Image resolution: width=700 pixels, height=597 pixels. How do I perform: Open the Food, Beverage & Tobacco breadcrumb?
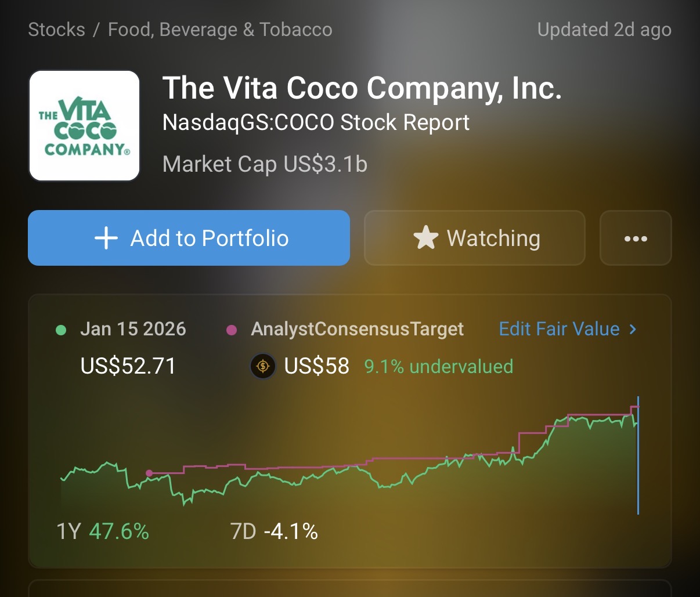pyautogui.click(x=220, y=30)
